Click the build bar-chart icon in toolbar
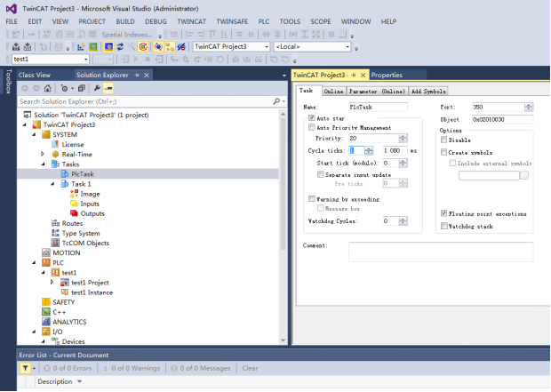Screen dimensions: 551x392 pyautogui.click(x=81, y=47)
